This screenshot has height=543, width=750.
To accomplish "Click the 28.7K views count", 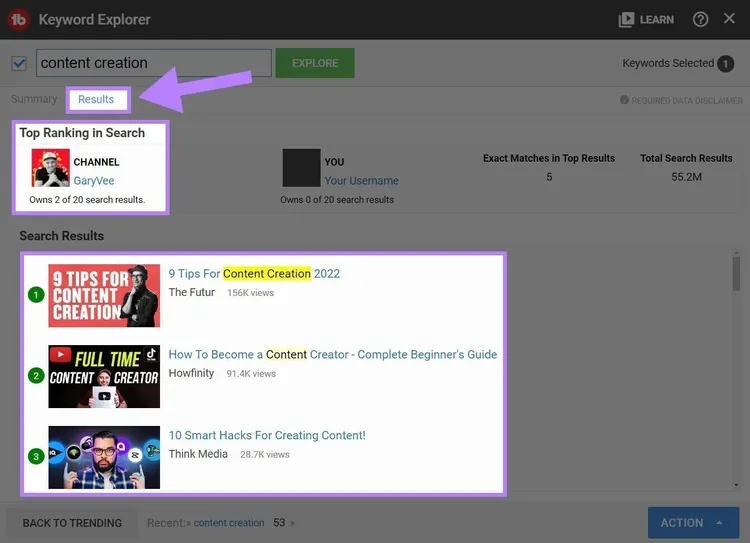I will (265, 454).
